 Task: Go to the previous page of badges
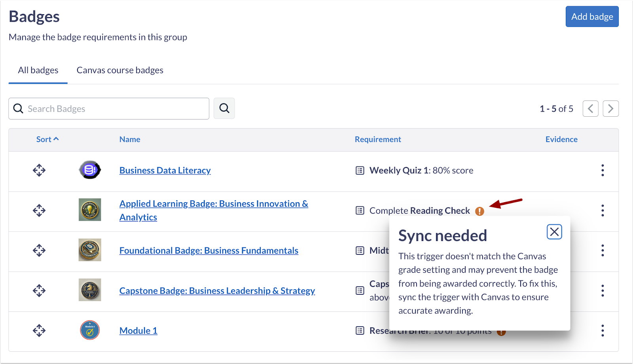click(x=590, y=108)
